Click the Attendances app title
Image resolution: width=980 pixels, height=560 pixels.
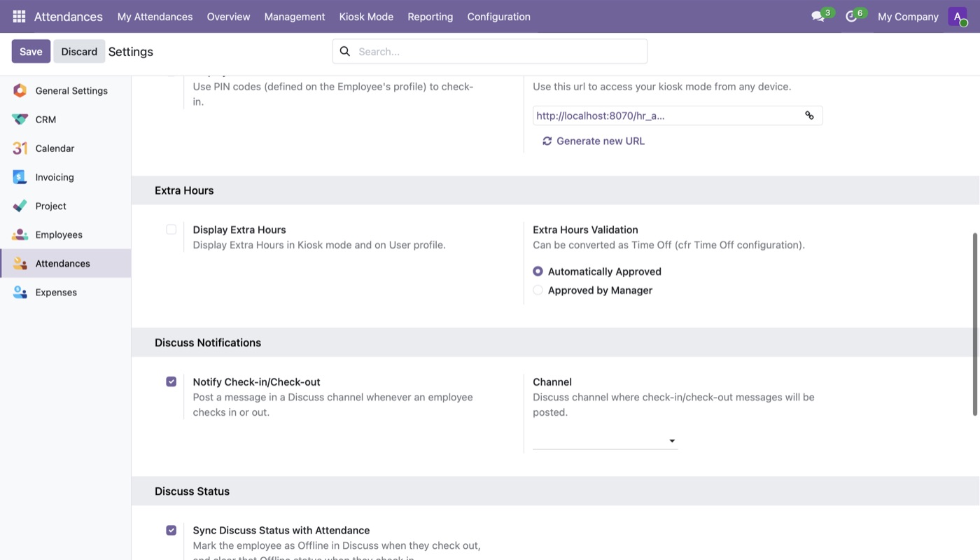coord(68,16)
